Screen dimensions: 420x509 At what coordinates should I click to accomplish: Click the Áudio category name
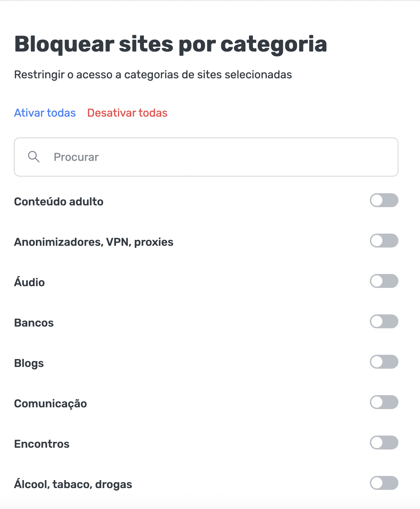(x=29, y=282)
